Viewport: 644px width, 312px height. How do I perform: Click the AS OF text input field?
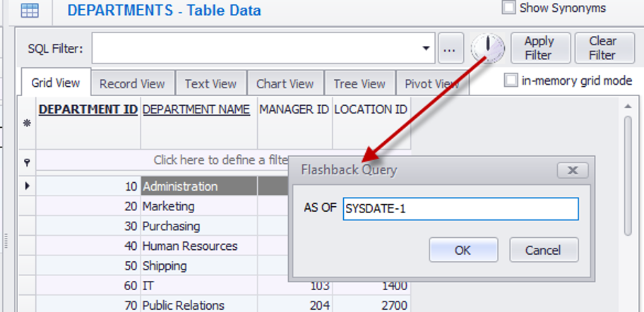(460, 209)
